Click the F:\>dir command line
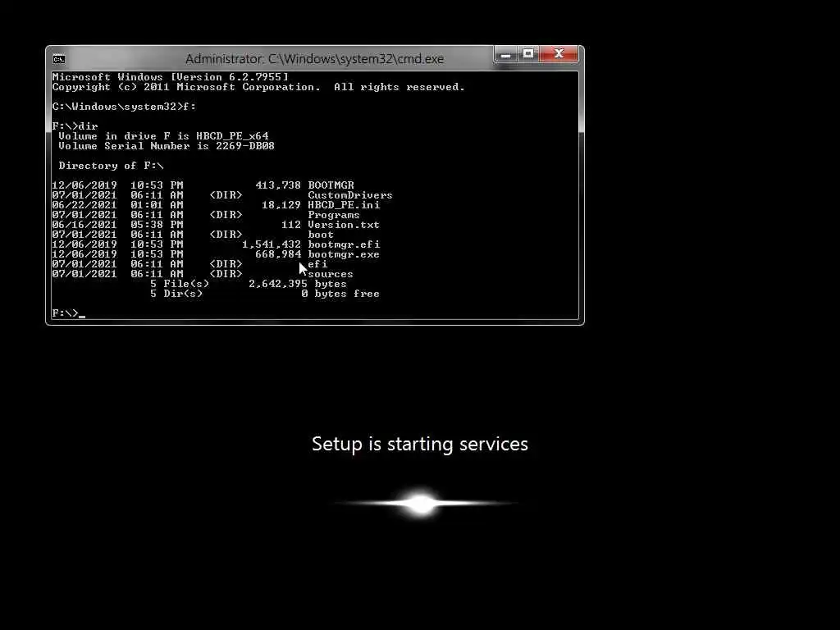The image size is (840, 630). [75, 126]
